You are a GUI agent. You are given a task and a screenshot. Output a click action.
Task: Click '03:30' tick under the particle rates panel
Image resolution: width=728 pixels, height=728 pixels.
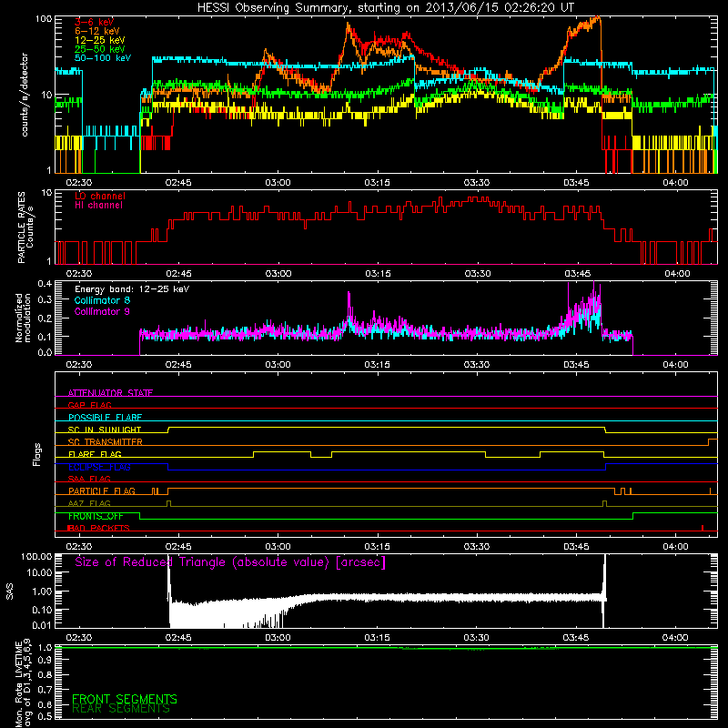click(477, 274)
